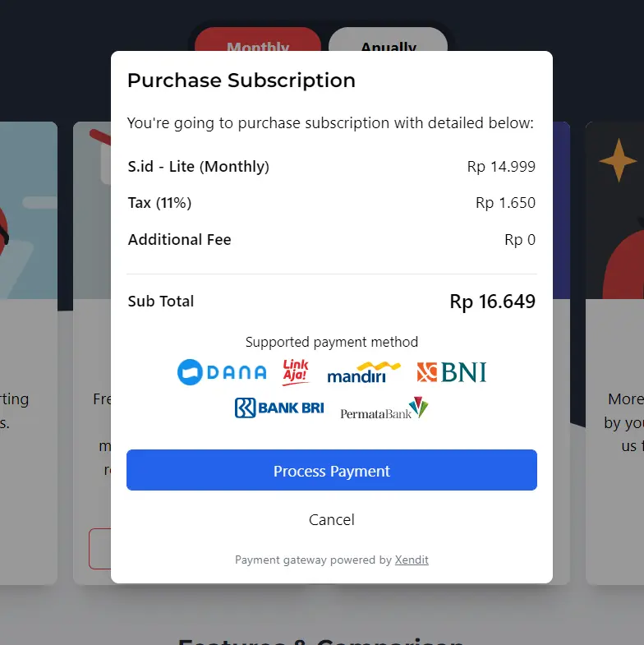The height and width of the screenshot is (645, 644).
Task: Click the Sub Total amount Rp 16.649
Action: click(492, 302)
